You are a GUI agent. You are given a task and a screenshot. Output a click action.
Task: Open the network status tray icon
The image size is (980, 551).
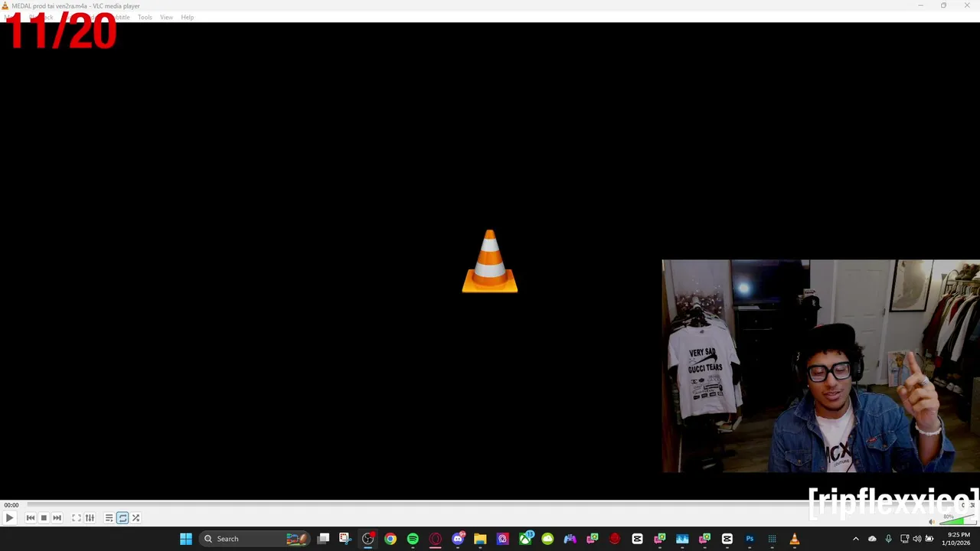tap(904, 539)
